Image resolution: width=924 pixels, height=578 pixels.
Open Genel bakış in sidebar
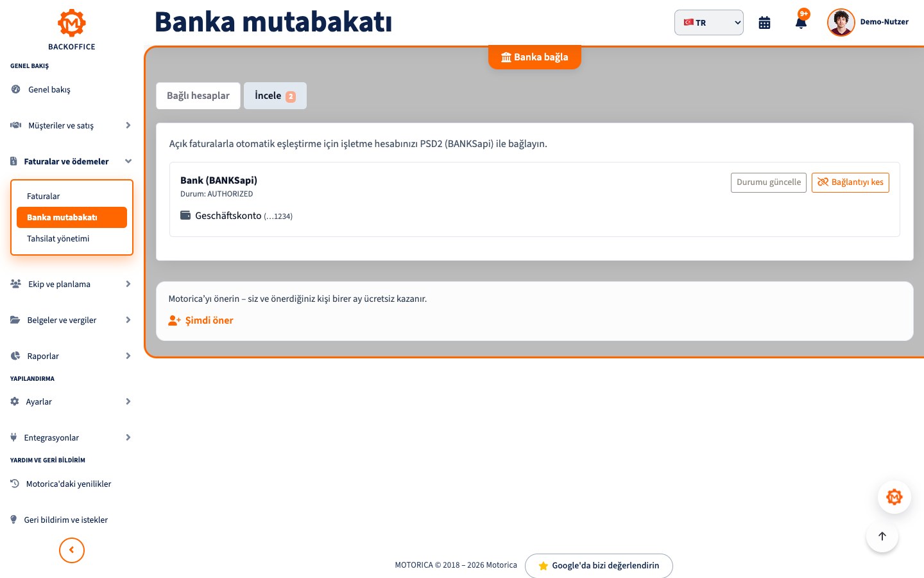coord(49,89)
